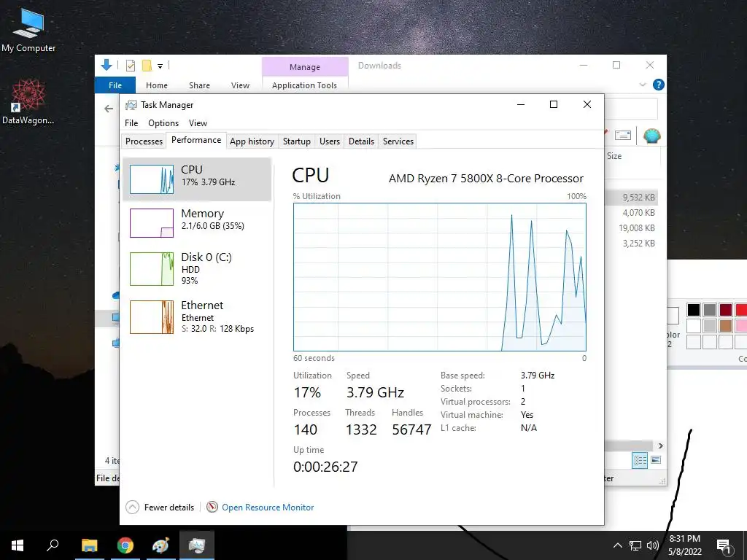Click the Properties checkmark quick access icon
Screen dimensions: 747x560
[131, 66]
